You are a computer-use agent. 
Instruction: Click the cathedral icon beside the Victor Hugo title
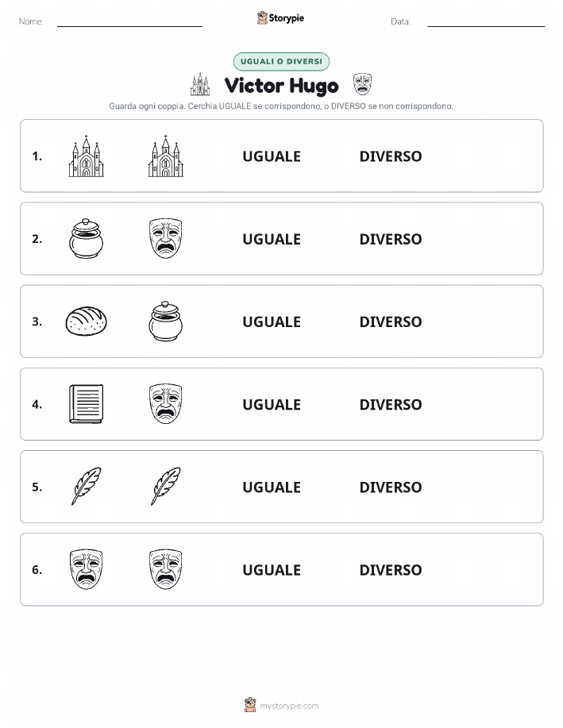[x=200, y=84]
